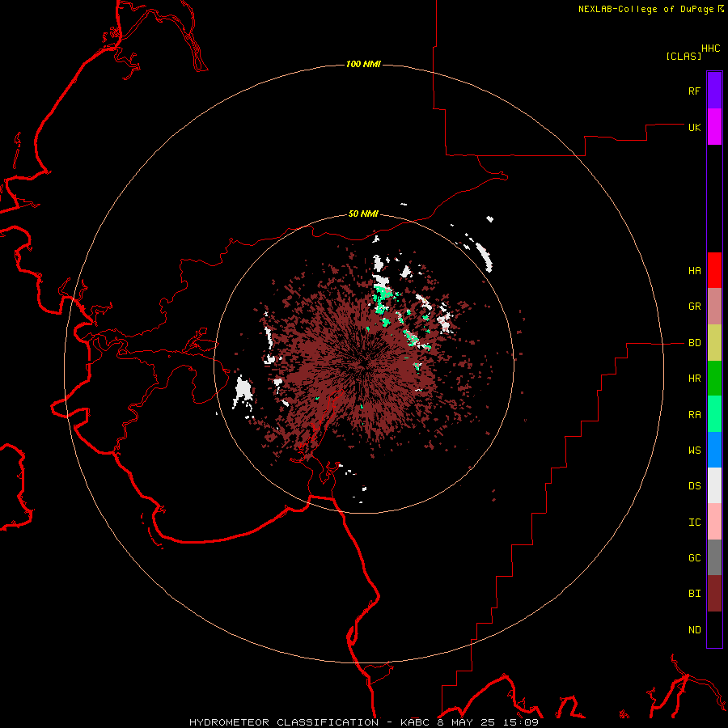Click the UK magenta legend swatch
Viewport: 728px width, 728px height.
(x=714, y=127)
